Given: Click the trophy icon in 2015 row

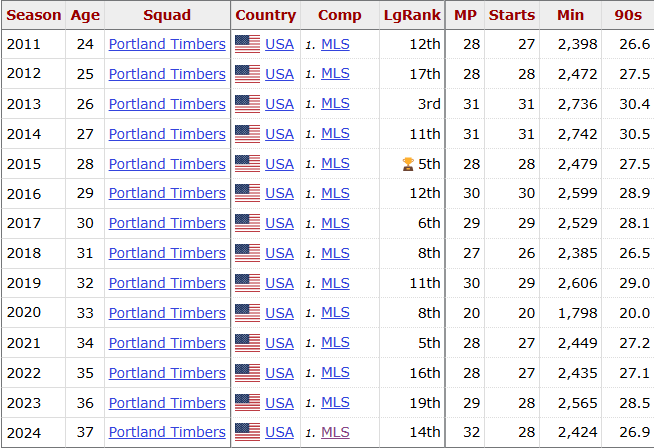Looking at the screenshot, I should click(x=407, y=164).
